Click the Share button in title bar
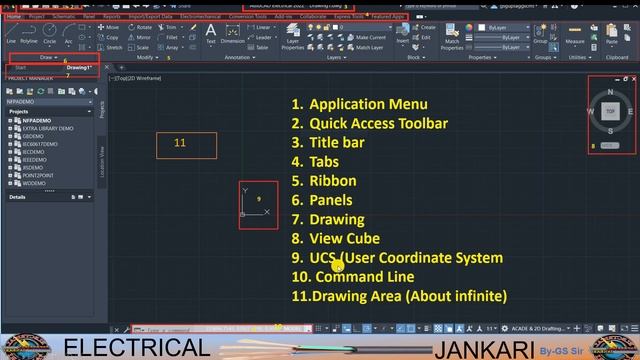Image resolution: width=640 pixels, height=360 pixels. pos(181,6)
